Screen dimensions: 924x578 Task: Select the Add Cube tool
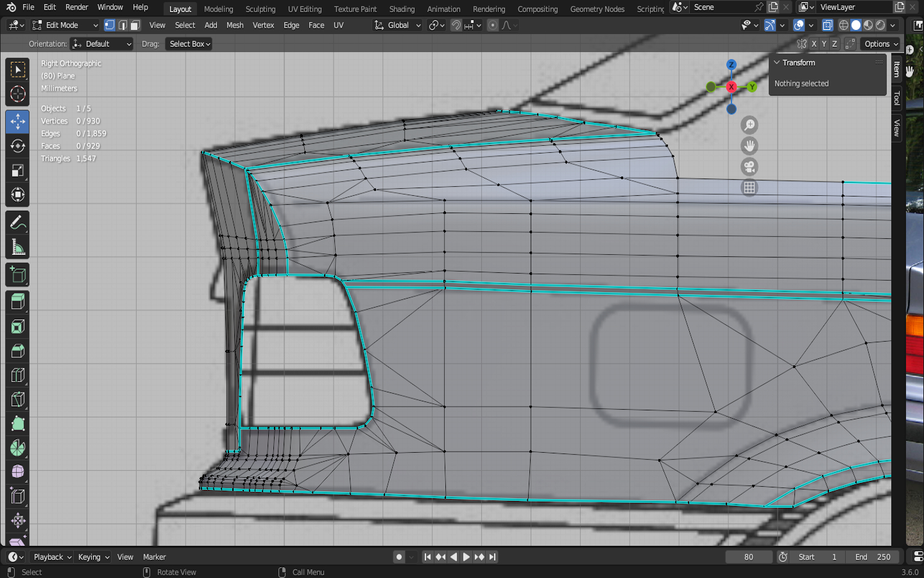(17, 275)
